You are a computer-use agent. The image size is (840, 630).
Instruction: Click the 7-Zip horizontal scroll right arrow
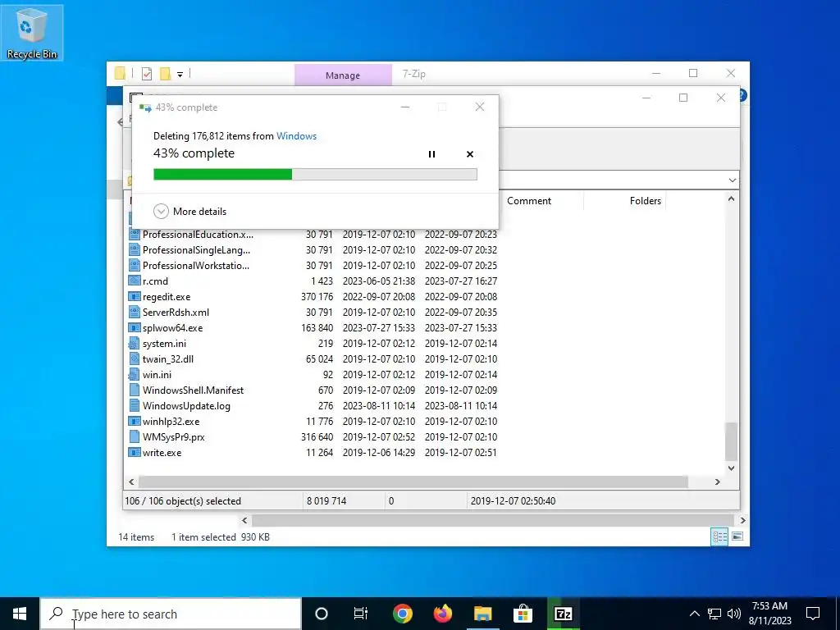tap(718, 482)
